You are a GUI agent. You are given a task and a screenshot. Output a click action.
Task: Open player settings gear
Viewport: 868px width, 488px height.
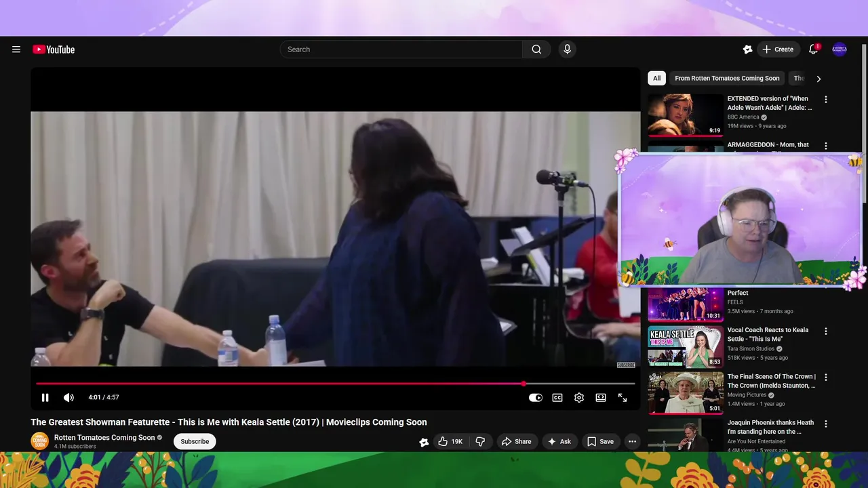(579, 398)
